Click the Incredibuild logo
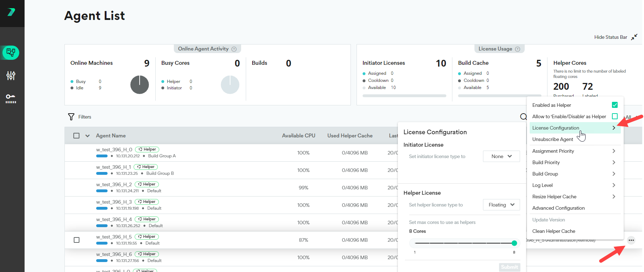Screen dimensions: 644x272 click(x=11, y=12)
